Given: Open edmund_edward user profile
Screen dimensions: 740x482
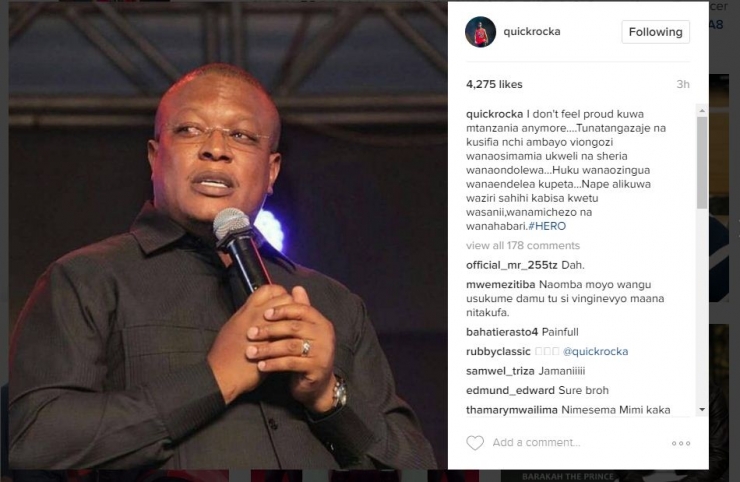Looking at the screenshot, I should (x=510, y=390).
